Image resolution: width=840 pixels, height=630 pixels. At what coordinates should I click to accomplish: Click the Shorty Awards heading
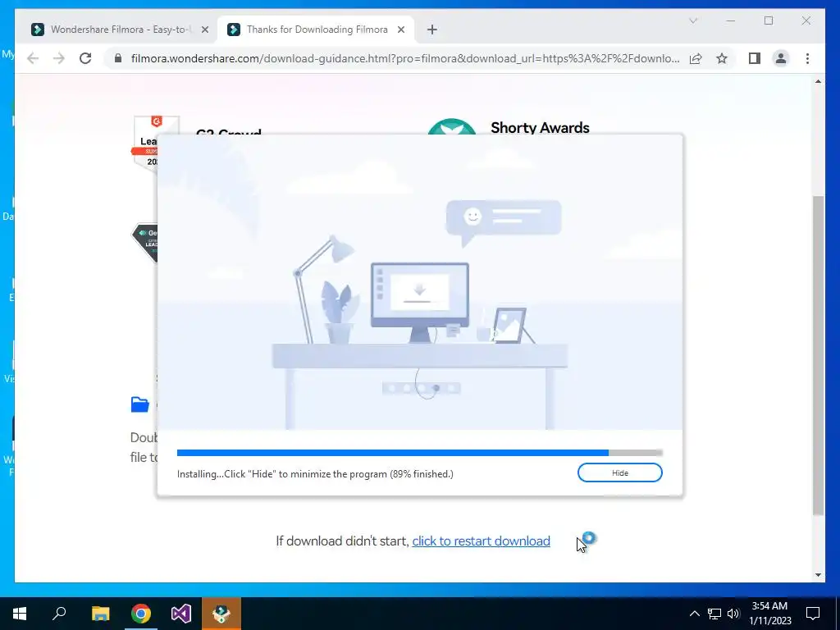540,127
